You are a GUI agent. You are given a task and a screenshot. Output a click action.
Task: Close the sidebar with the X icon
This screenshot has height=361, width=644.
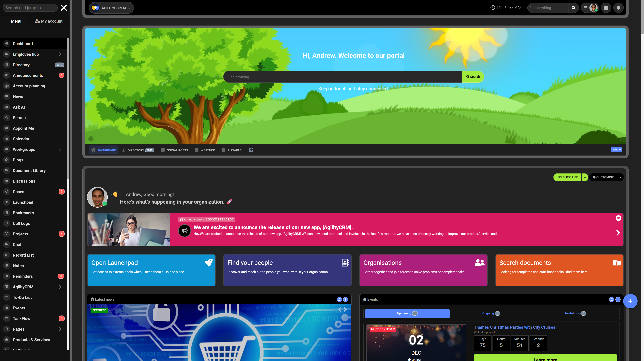coord(64,8)
